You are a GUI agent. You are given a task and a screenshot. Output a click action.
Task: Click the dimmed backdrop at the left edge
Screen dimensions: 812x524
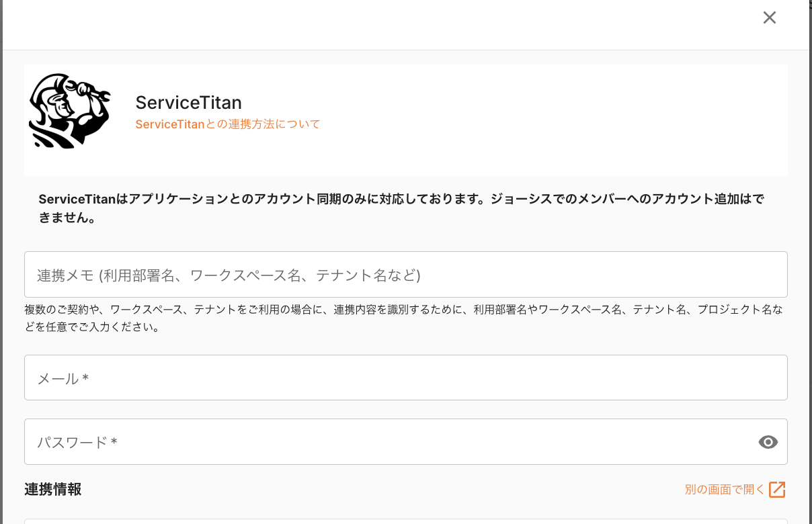click(1, 269)
